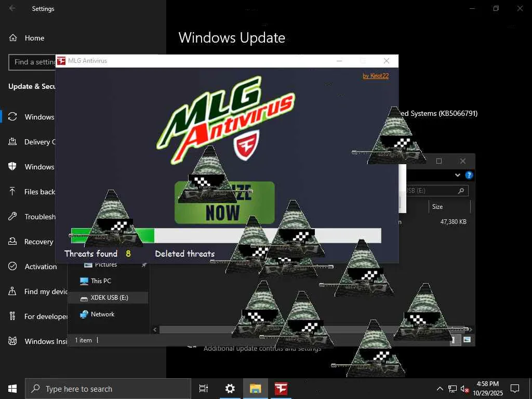Click the Windows Insider cat icon
532x399 pixels.
(x=12, y=341)
